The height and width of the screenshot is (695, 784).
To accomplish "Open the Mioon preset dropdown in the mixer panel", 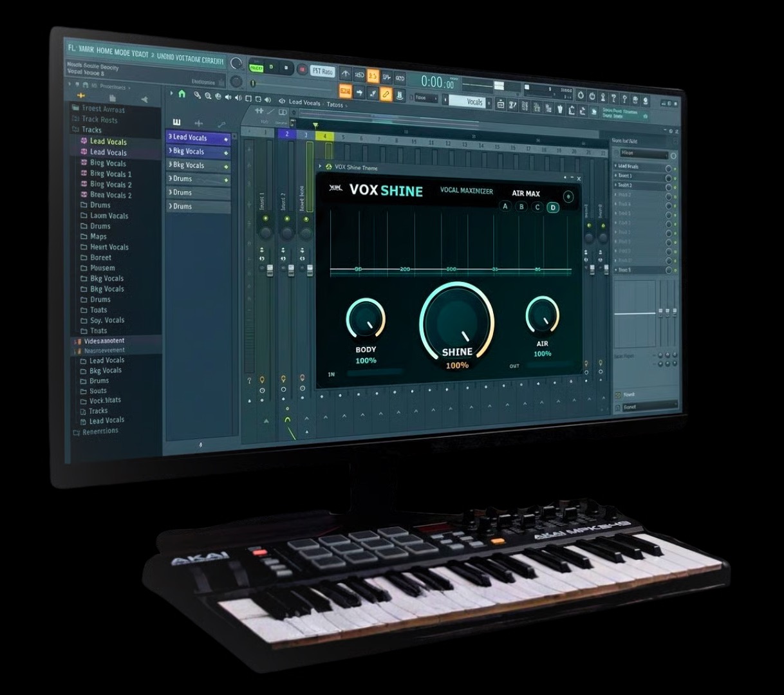I will point(644,154).
